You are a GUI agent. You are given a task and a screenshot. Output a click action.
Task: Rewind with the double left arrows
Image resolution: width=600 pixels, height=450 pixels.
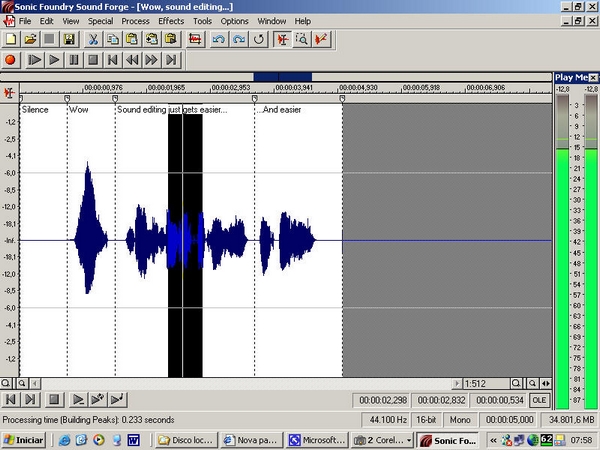(x=132, y=60)
